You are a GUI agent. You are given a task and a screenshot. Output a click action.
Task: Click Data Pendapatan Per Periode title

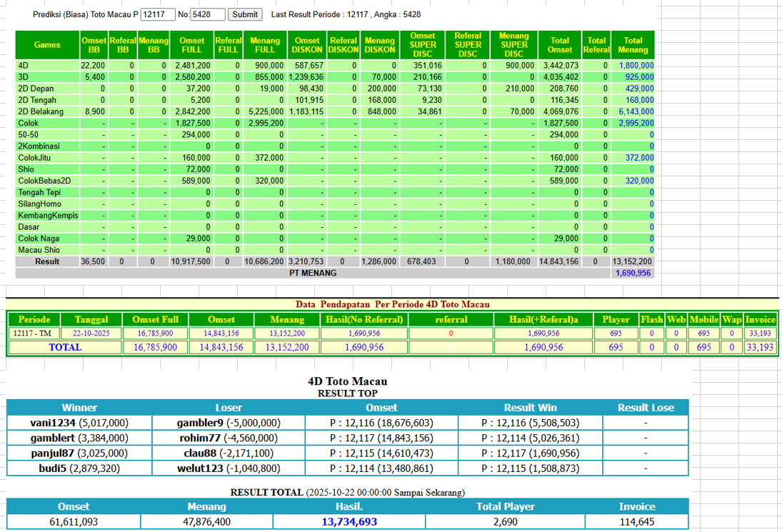[x=393, y=304]
